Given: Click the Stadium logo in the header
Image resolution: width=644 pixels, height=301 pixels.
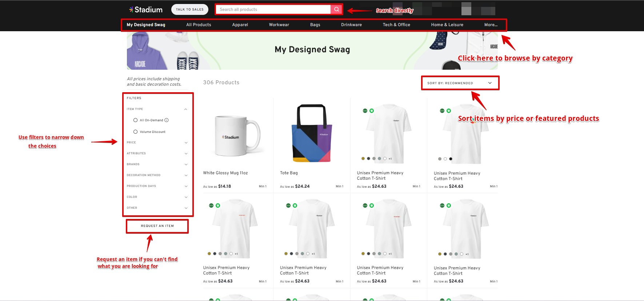Looking at the screenshot, I should point(146,10).
